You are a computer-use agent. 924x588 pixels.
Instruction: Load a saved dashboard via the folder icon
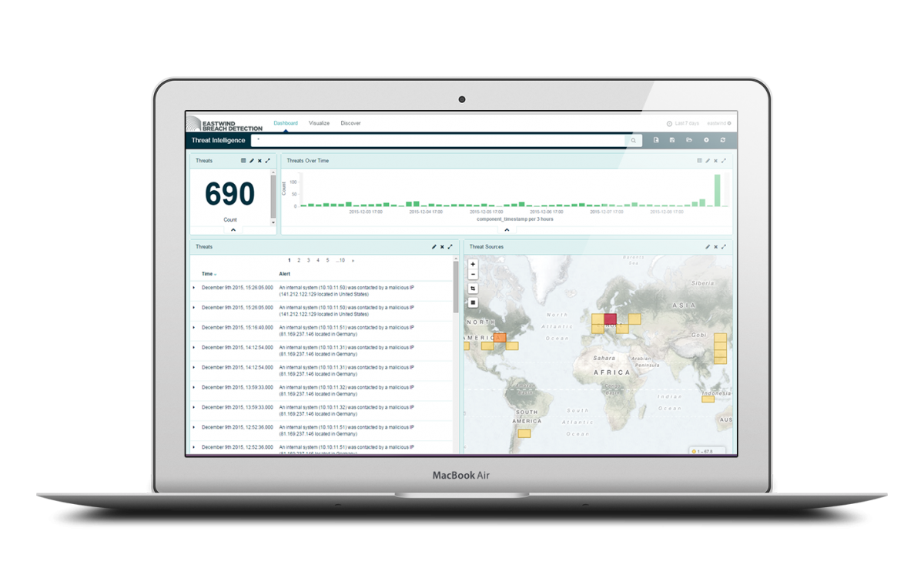[689, 140]
